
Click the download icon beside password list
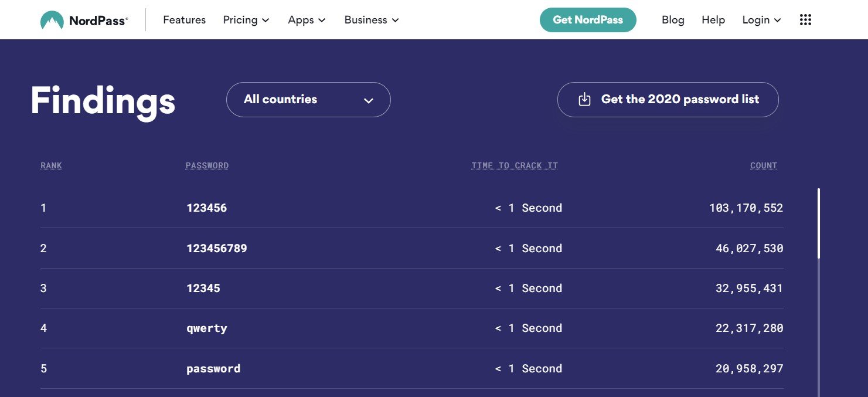[x=584, y=100]
